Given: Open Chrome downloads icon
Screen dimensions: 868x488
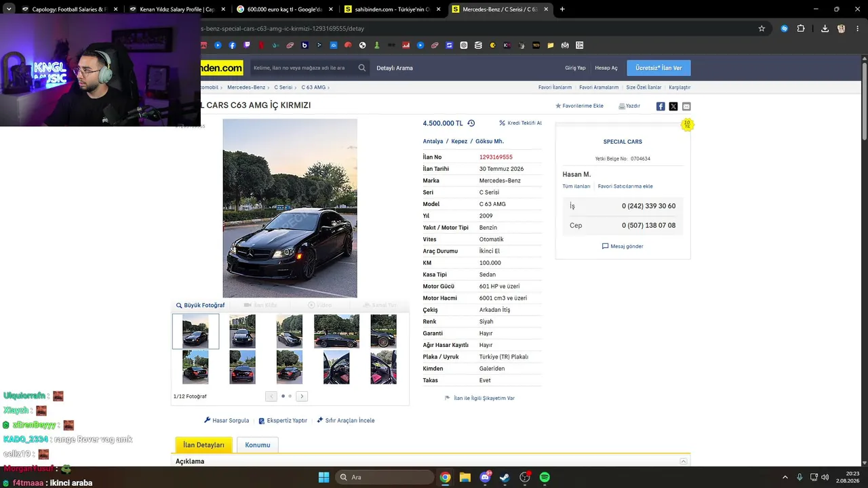Looking at the screenshot, I should pyautogui.click(x=825, y=28).
